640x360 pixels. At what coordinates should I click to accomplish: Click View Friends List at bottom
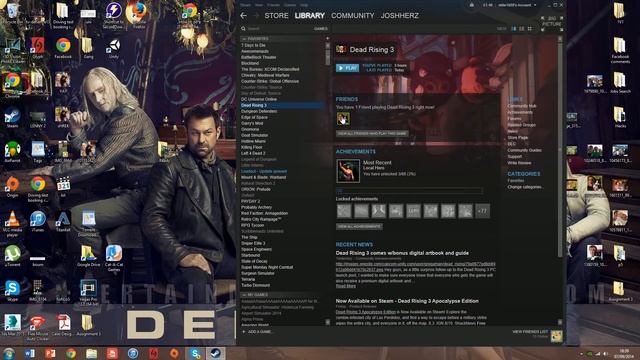[530, 332]
